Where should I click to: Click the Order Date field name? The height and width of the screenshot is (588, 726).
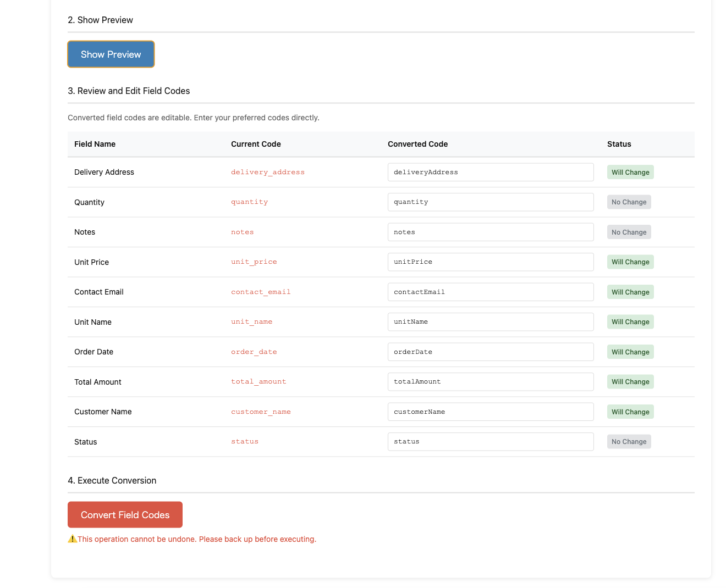(94, 352)
